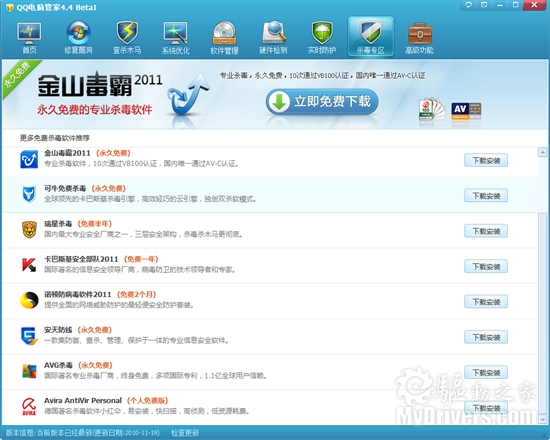Click the VB100 certification badge
This screenshot has width=550, height=440.
pyautogui.click(x=431, y=110)
